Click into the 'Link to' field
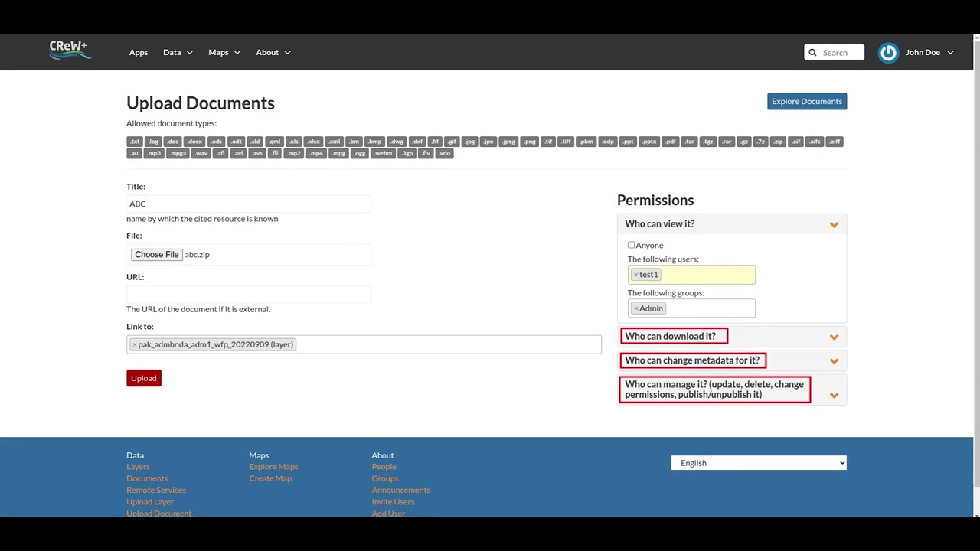 coord(364,344)
